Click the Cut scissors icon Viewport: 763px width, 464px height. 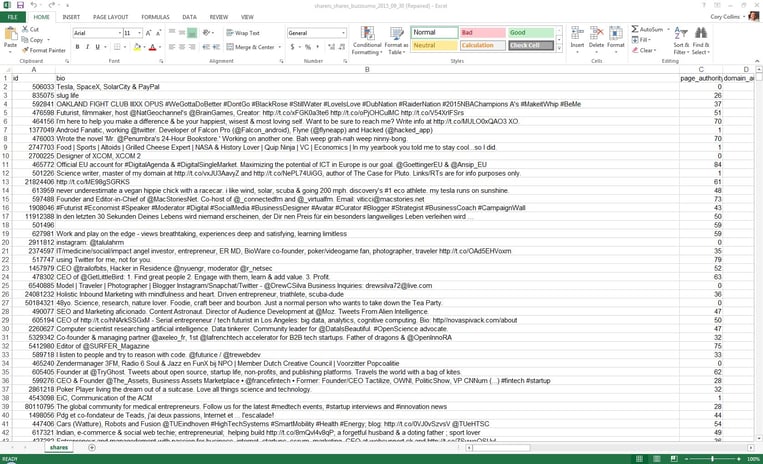click(25, 29)
